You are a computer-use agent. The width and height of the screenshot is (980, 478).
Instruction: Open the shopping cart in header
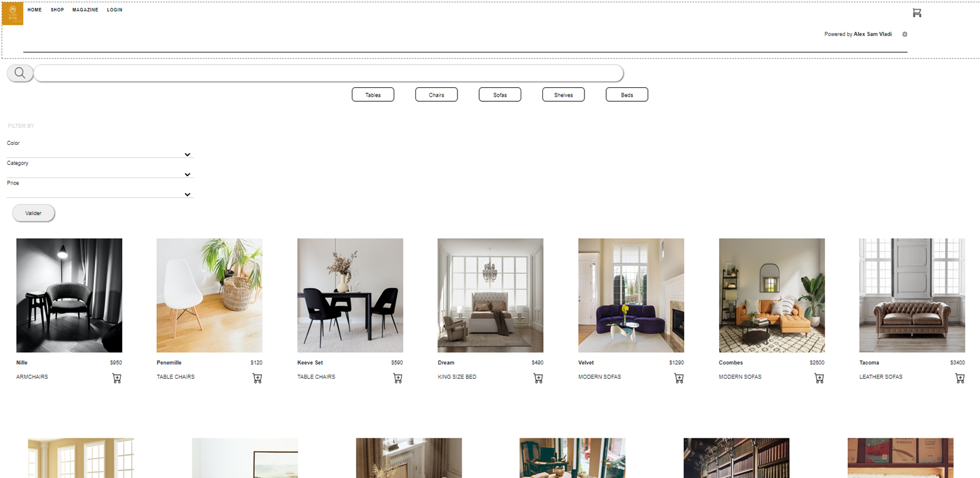[x=917, y=13]
